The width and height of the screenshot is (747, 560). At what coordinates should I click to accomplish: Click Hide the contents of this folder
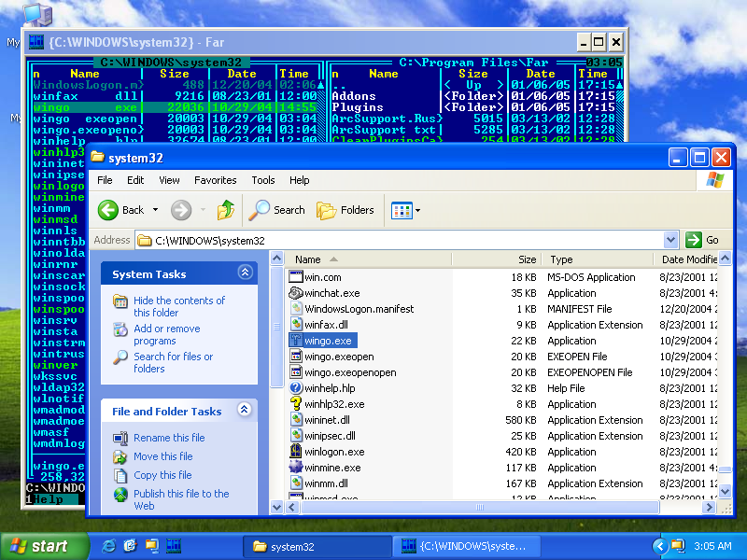click(179, 307)
